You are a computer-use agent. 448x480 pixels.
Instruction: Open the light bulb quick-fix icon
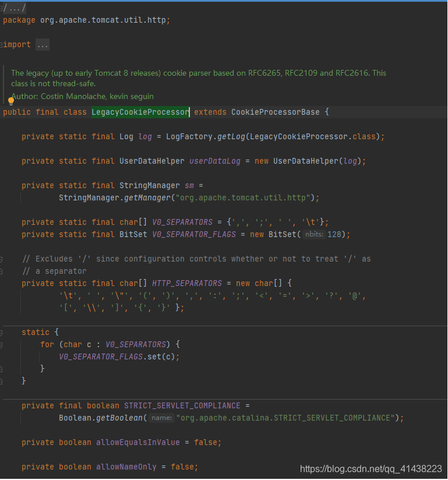pos(11,101)
